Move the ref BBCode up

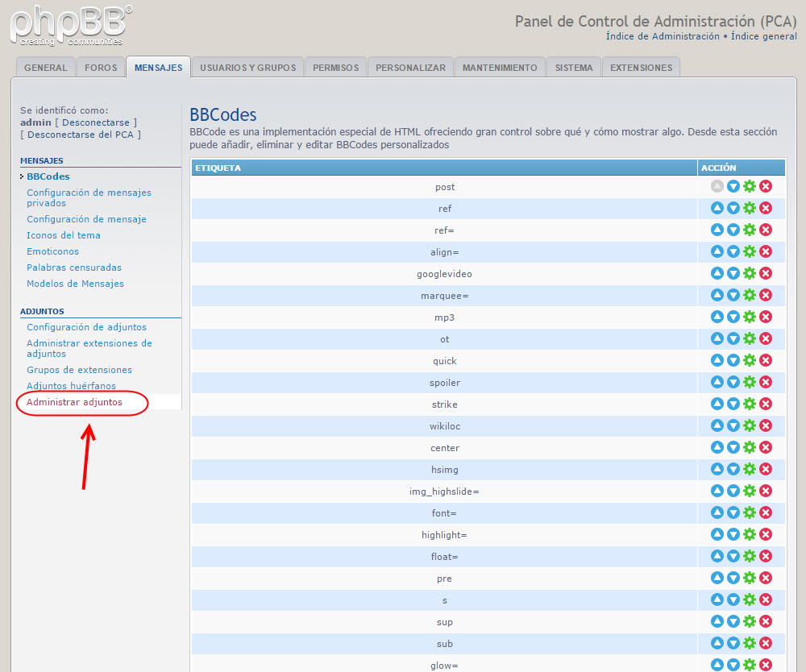click(717, 208)
